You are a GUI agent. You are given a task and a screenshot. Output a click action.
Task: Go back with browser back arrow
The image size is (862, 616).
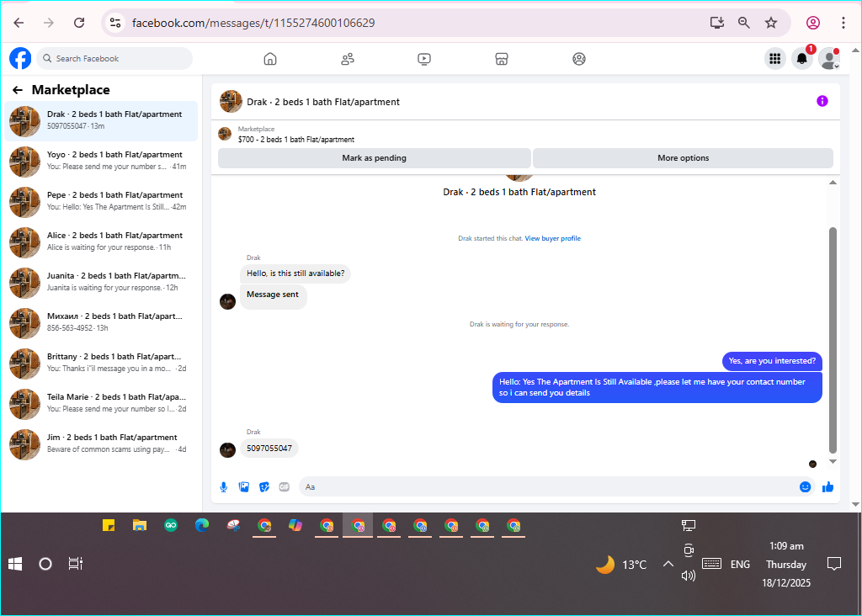click(19, 23)
